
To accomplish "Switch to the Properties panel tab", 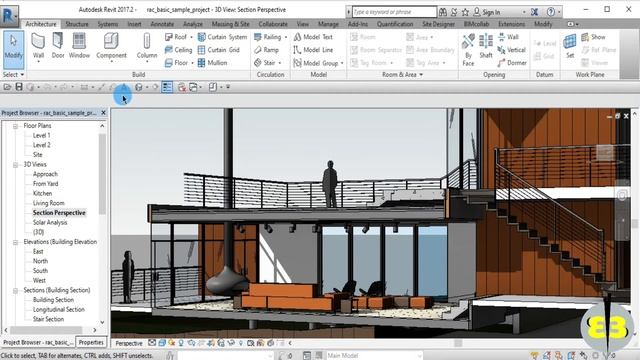I will (91, 342).
